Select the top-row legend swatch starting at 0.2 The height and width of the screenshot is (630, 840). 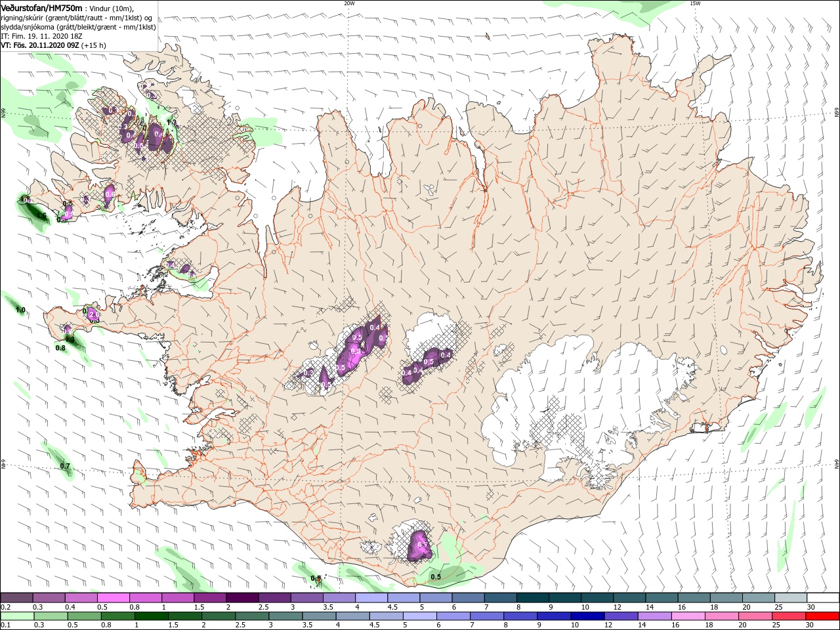click(17, 598)
